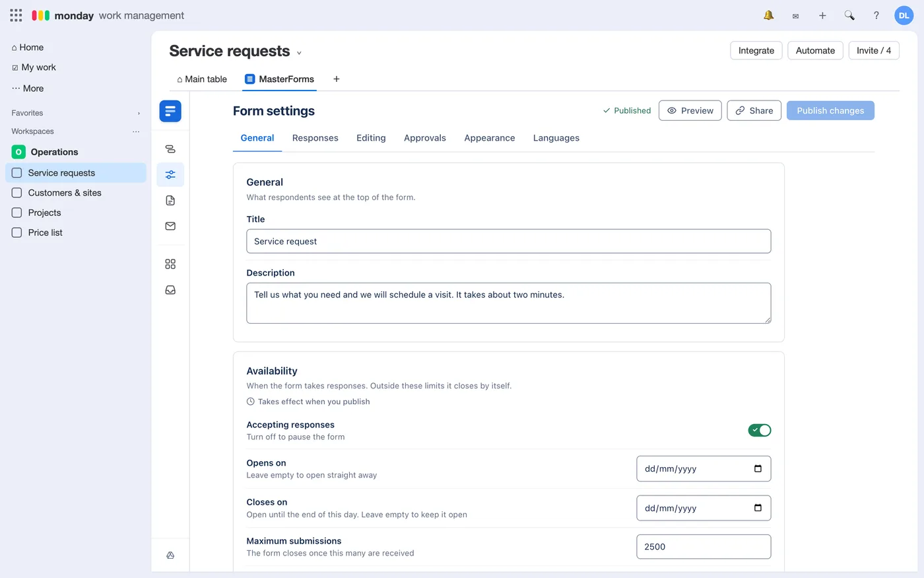Expand the Service requests board title menu
Screen dimensions: 924x578
click(x=299, y=53)
